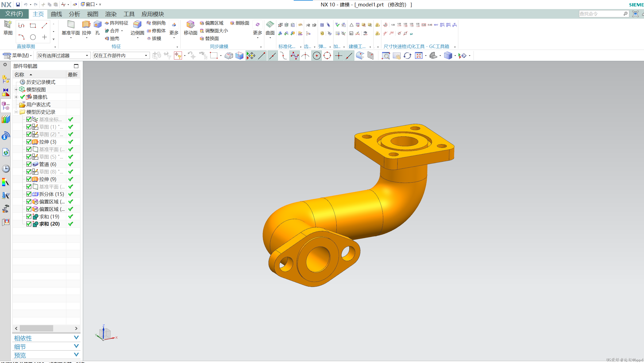Open the selection filter dropdown (没有选择过滤器)
This screenshot has width=644, height=363.
coord(63,56)
